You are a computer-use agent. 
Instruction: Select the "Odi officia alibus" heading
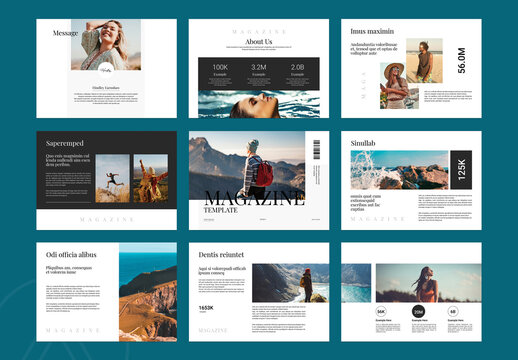click(71, 255)
